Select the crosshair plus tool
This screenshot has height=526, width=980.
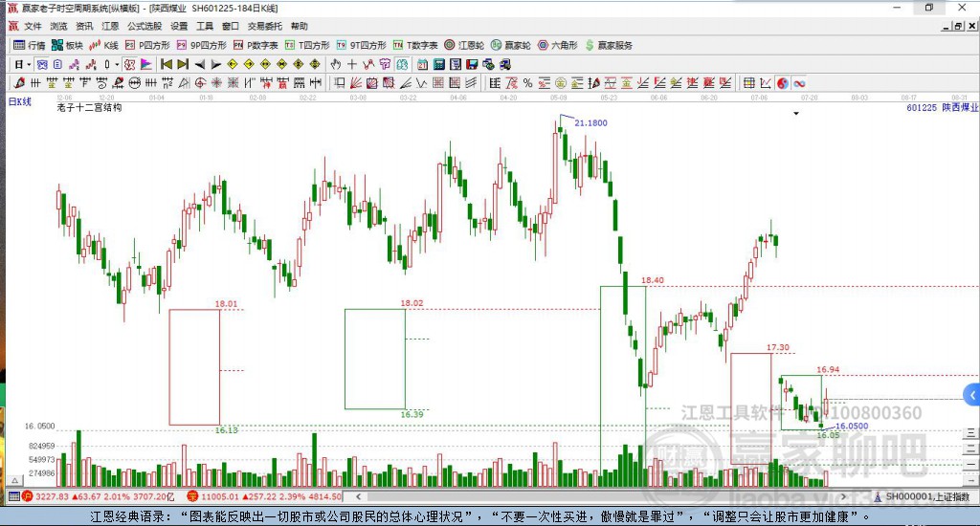coord(352,64)
